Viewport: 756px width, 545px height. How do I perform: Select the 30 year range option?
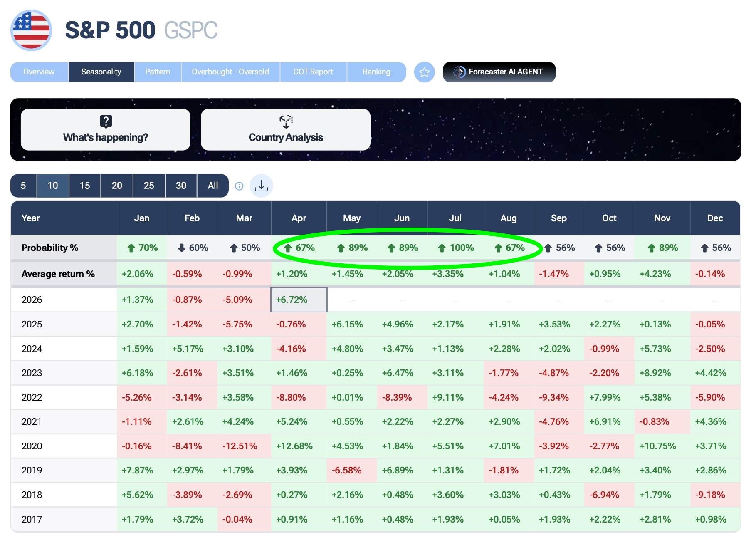(181, 186)
